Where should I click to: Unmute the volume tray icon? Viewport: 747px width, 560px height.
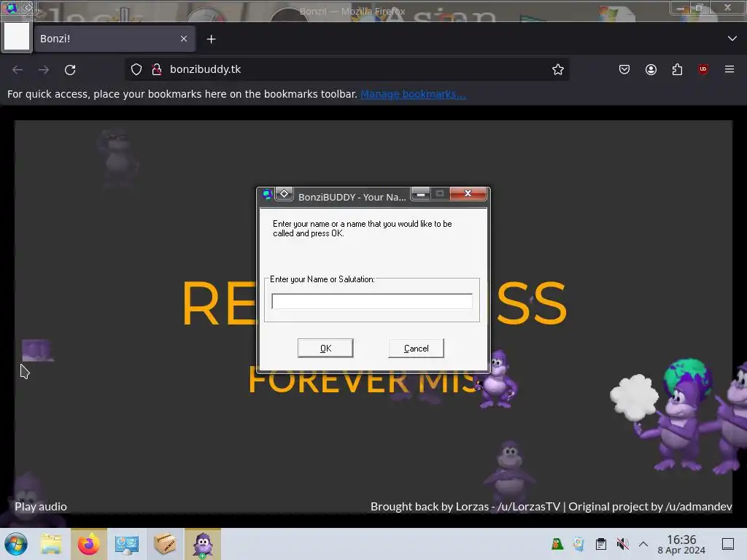(622, 544)
